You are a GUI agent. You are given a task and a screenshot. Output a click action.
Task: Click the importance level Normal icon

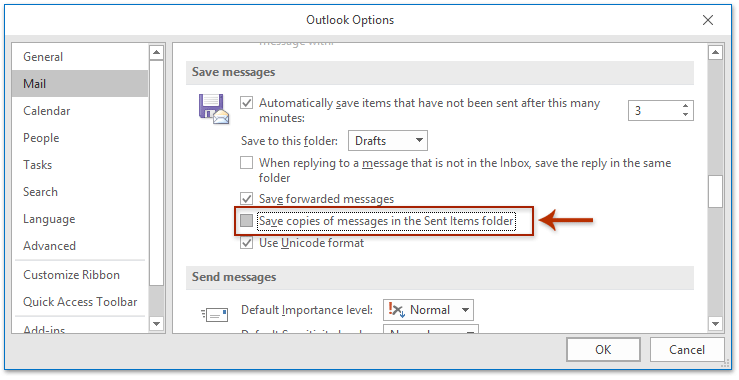click(x=396, y=310)
